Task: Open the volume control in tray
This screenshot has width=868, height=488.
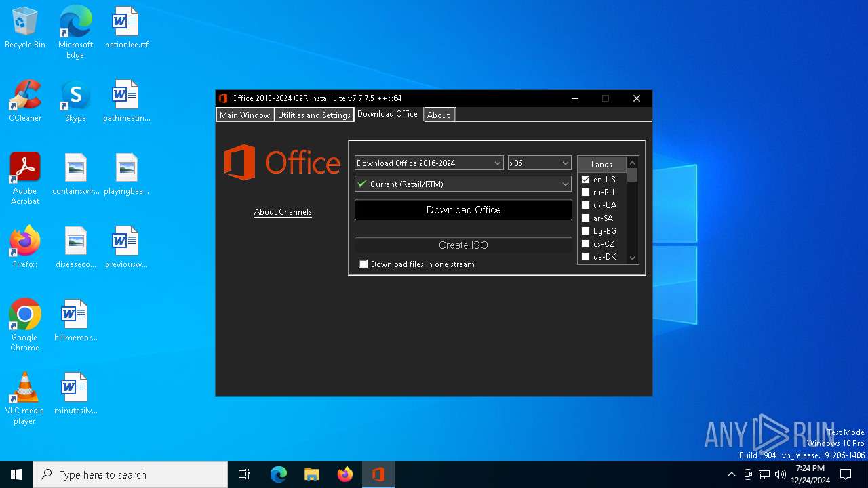Action: (781, 474)
